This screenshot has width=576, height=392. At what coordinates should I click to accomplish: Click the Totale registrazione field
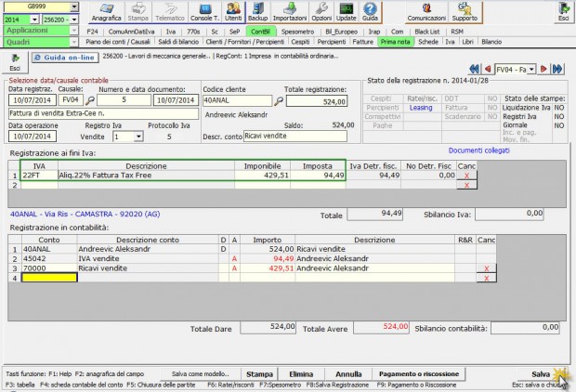[x=317, y=101]
